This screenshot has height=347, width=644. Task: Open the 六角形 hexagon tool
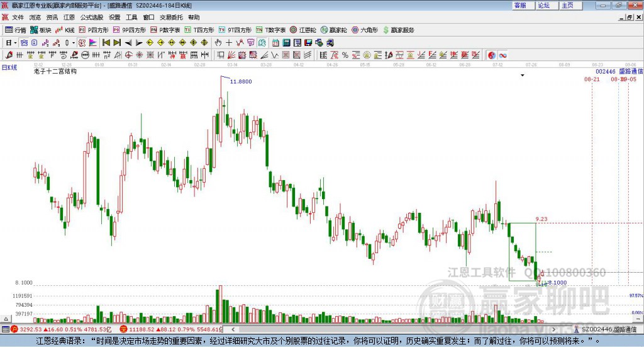click(x=365, y=30)
